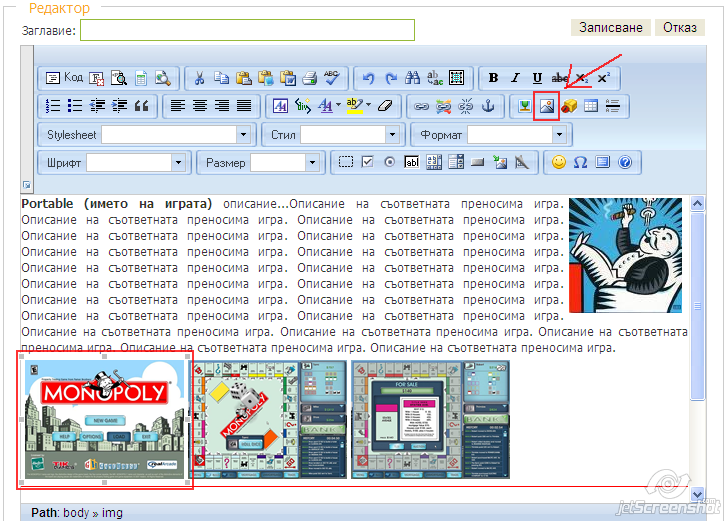Click the spell check ABC icon
This screenshot has width=726, height=521.
click(x=332, y=78)
